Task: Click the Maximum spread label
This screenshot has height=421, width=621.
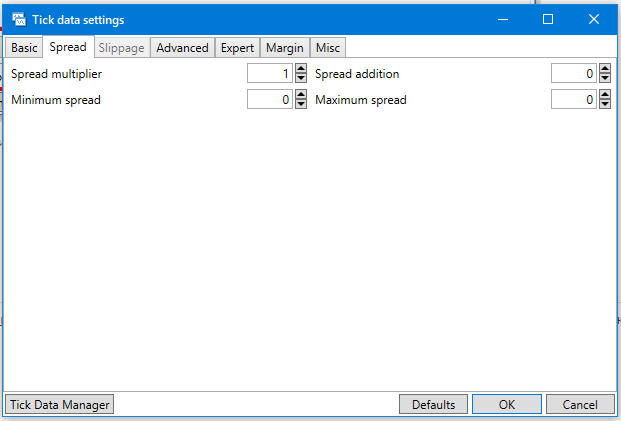Action: coord(361,100)
